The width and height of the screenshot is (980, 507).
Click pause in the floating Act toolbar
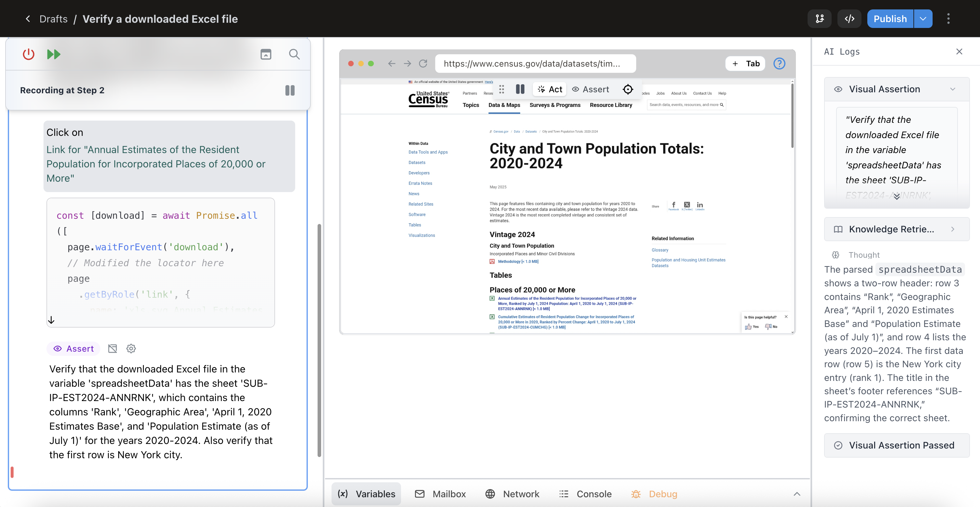(520, 89)
